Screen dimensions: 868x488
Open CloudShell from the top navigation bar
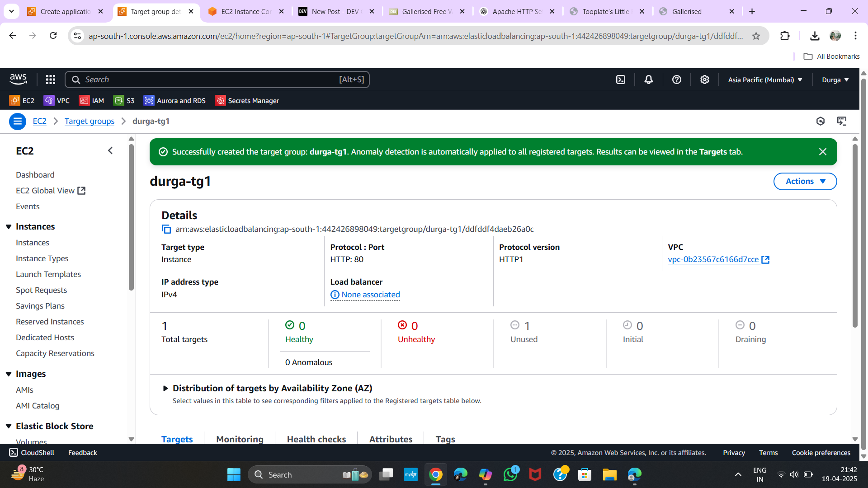(621, 80)
